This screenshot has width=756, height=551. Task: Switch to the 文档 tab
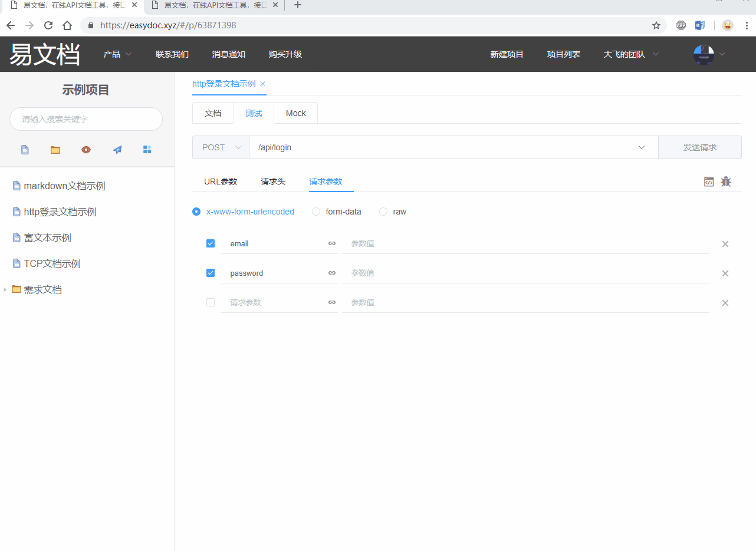[x=213, y=113]
